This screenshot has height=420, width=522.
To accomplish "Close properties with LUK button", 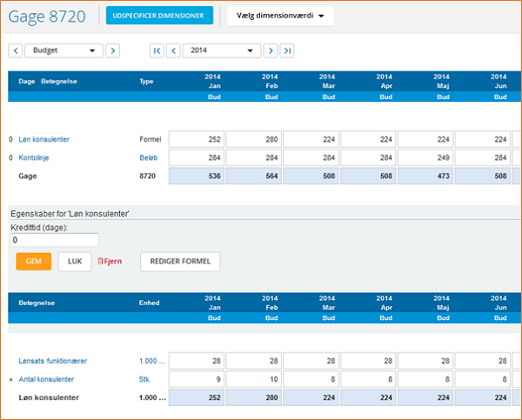I will (x=74, y=262).
